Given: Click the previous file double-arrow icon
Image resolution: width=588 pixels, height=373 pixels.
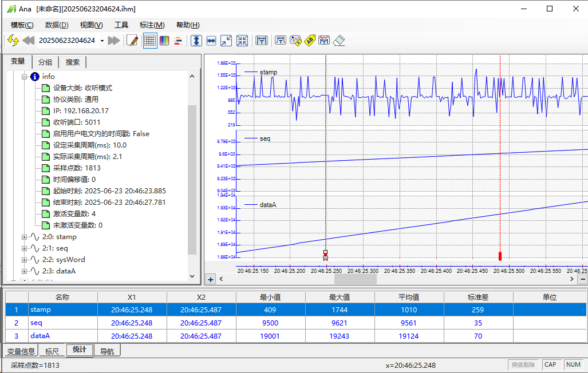Looking at the screenshot, I should 29,41.
